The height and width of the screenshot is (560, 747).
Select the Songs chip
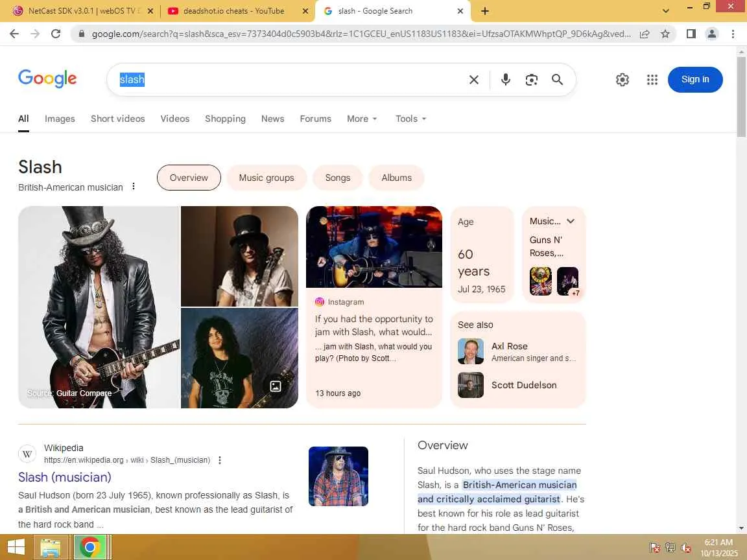[338, 178]
